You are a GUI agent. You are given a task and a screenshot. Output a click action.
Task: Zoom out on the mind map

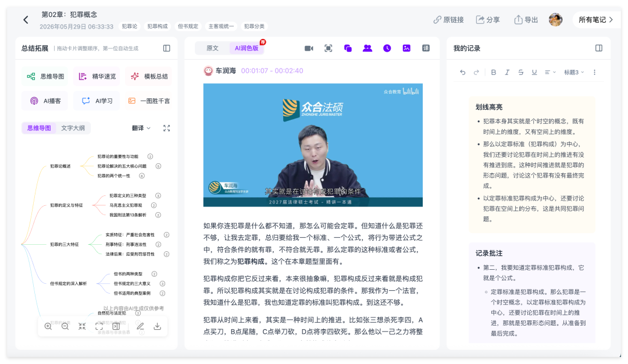pyautogui.click(x=65, y=326)
